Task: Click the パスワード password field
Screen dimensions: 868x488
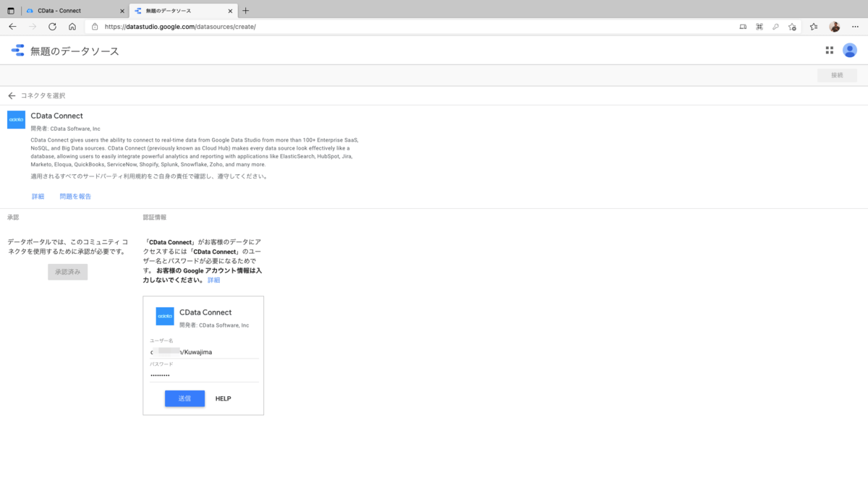Action: click(x=204, y=376)
